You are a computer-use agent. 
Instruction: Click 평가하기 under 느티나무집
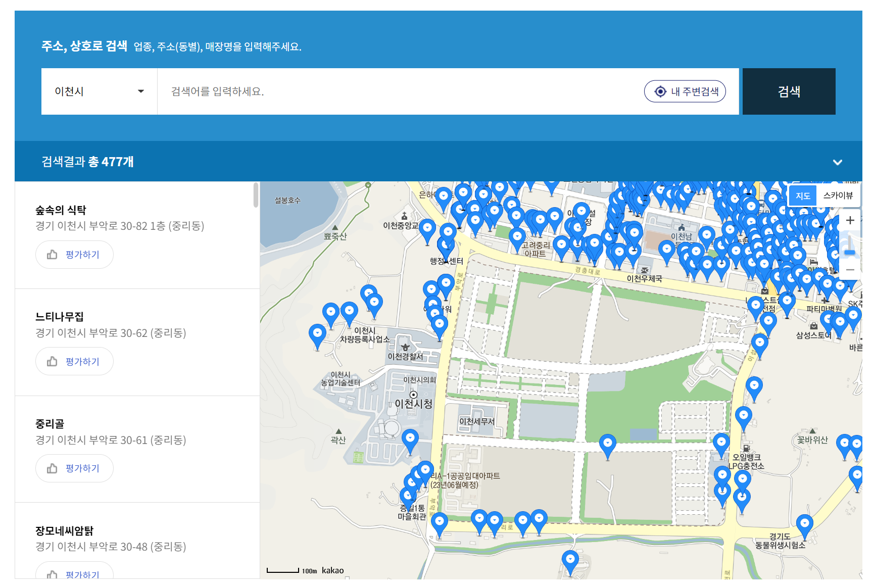coord(74,362)
